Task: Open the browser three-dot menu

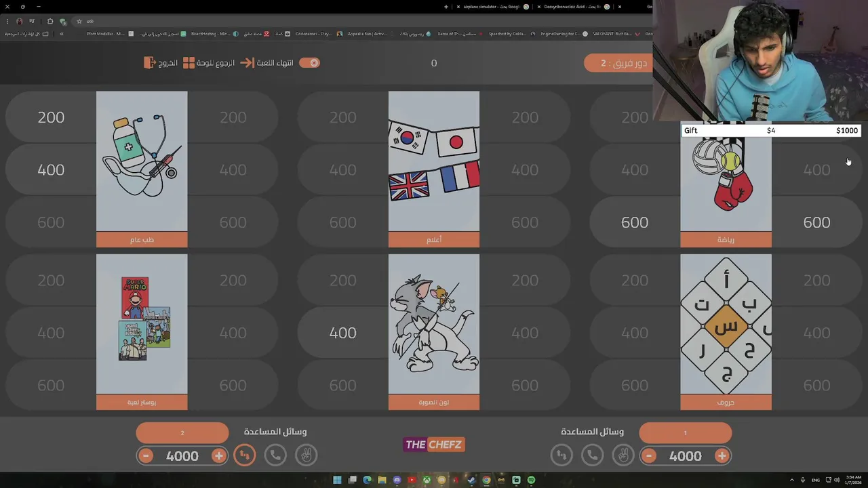Action: pos(7,21)
